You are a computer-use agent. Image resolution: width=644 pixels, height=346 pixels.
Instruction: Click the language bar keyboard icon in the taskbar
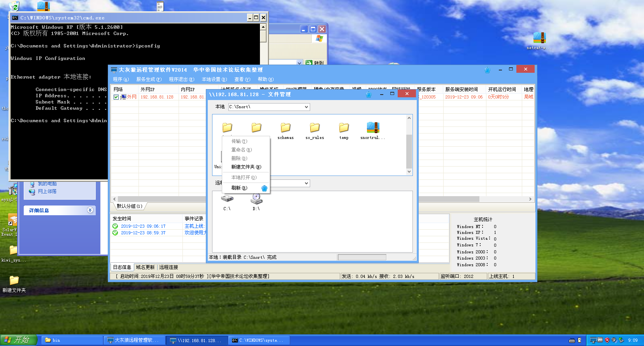[x=572, y=340]
